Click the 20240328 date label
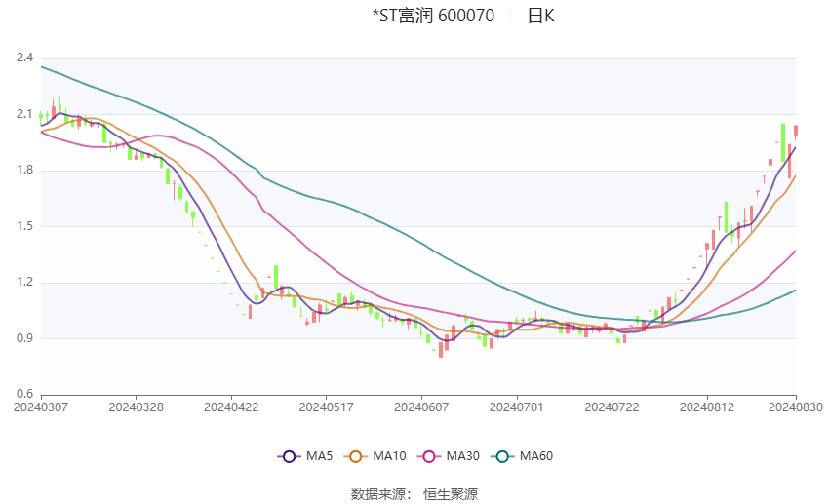The width and height of the screenshot is (829, 504). [x=136, y=407]
